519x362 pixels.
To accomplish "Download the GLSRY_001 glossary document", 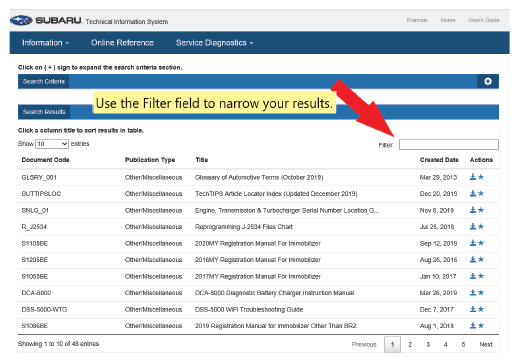I will (473, 177).
